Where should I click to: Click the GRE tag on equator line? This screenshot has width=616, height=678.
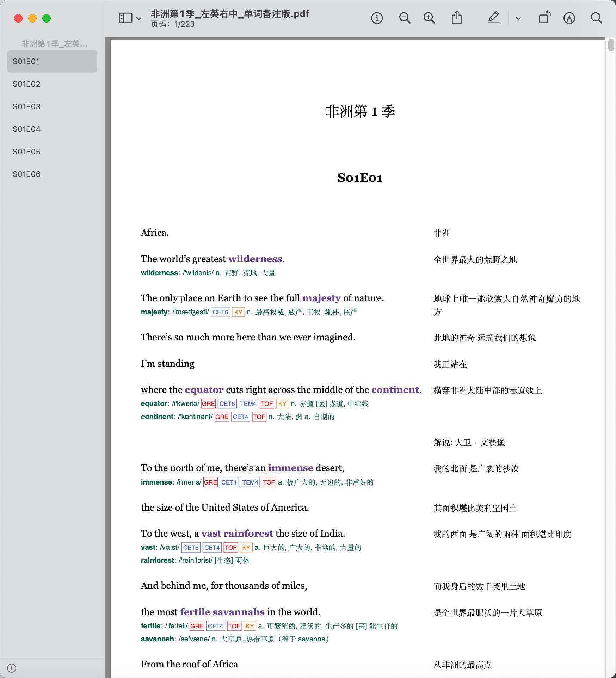[208, 404]
